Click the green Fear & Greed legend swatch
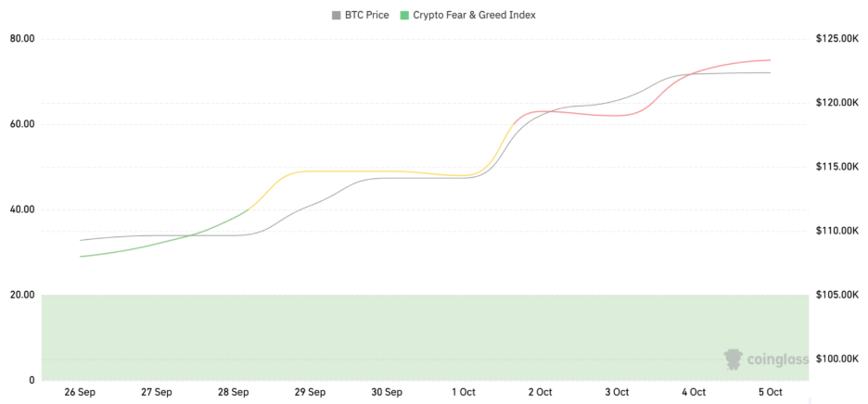 (403, 16)
